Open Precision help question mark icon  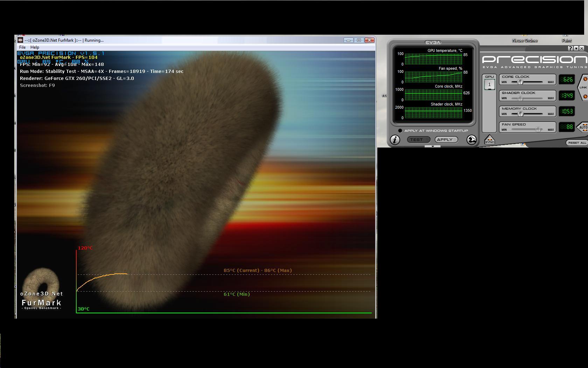point(570,48)
